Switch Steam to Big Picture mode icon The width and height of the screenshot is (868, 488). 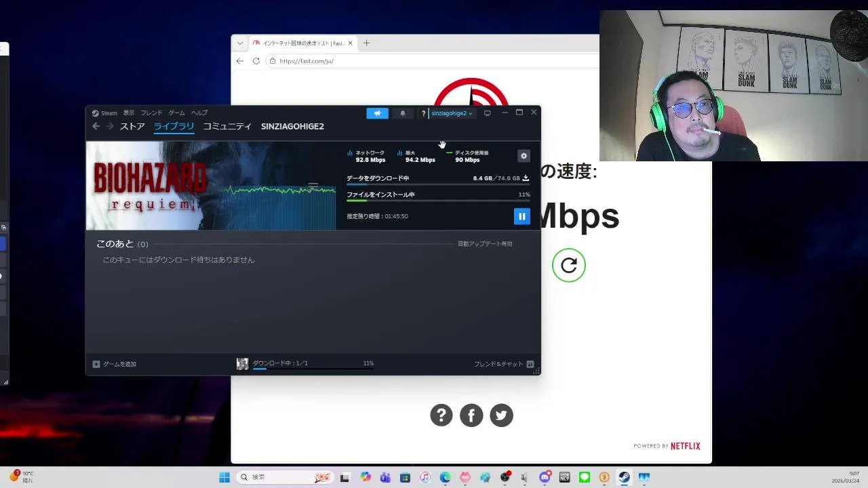(487, 113)
